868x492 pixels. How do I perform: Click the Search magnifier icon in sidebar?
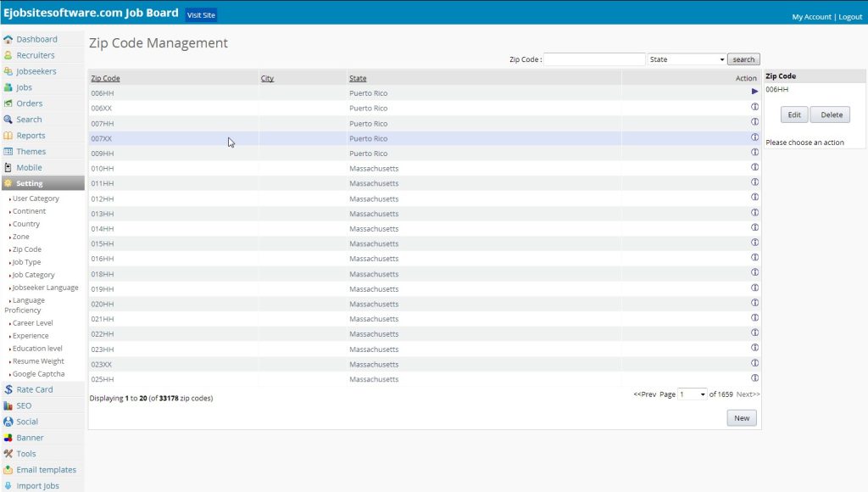[8, 120]
